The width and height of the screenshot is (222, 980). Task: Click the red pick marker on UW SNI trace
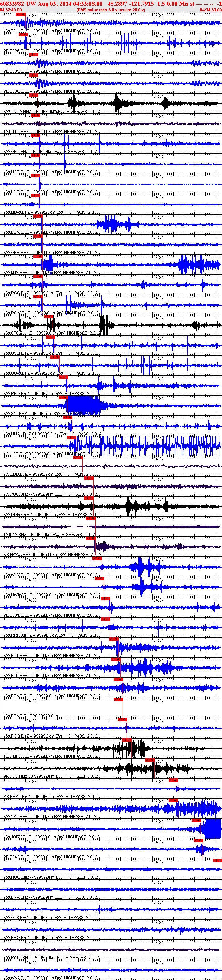(x=63, y=397)
